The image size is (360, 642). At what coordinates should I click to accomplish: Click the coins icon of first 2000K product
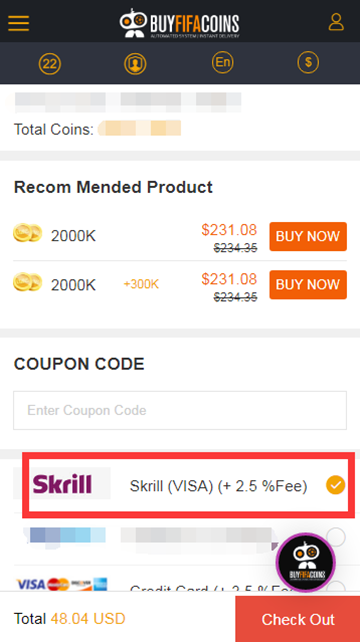pos(27,233)
